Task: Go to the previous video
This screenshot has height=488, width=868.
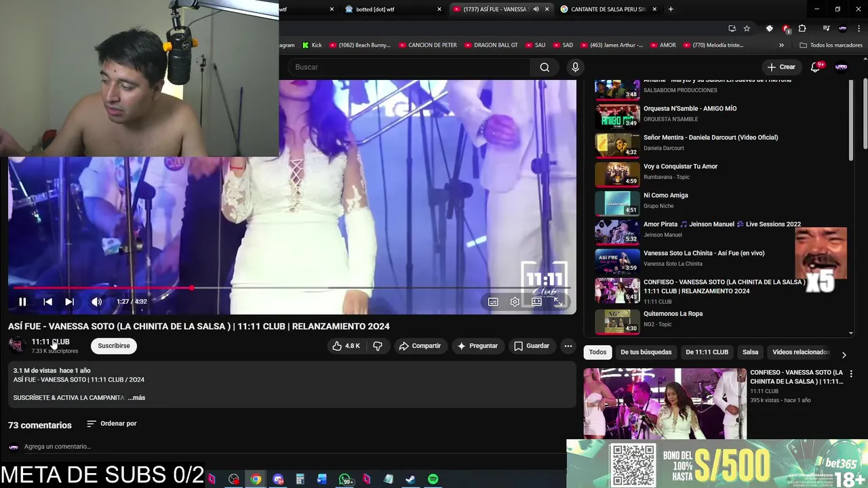Action: (x=47, y=302)
